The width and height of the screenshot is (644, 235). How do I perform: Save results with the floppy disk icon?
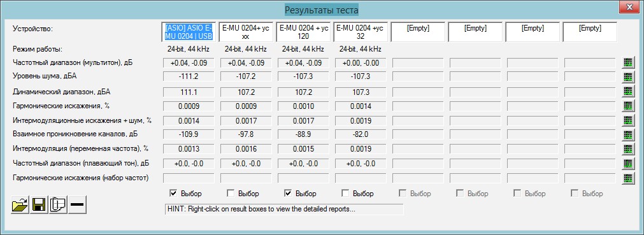39,204
